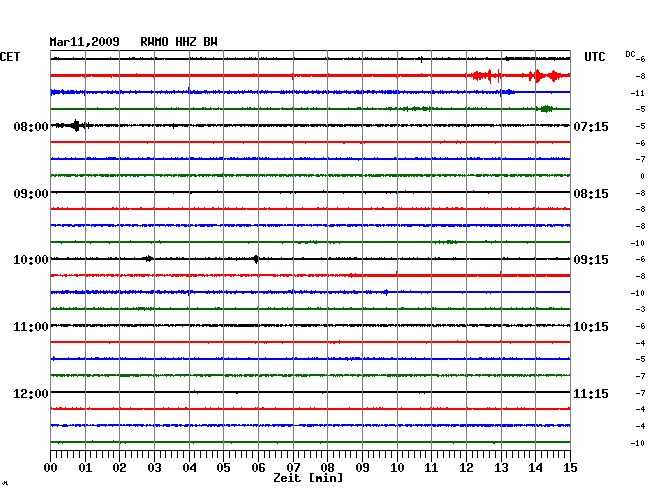Select minute 03 on the time axis
This screenshot has width=650, height=494.
pos(155,468)
